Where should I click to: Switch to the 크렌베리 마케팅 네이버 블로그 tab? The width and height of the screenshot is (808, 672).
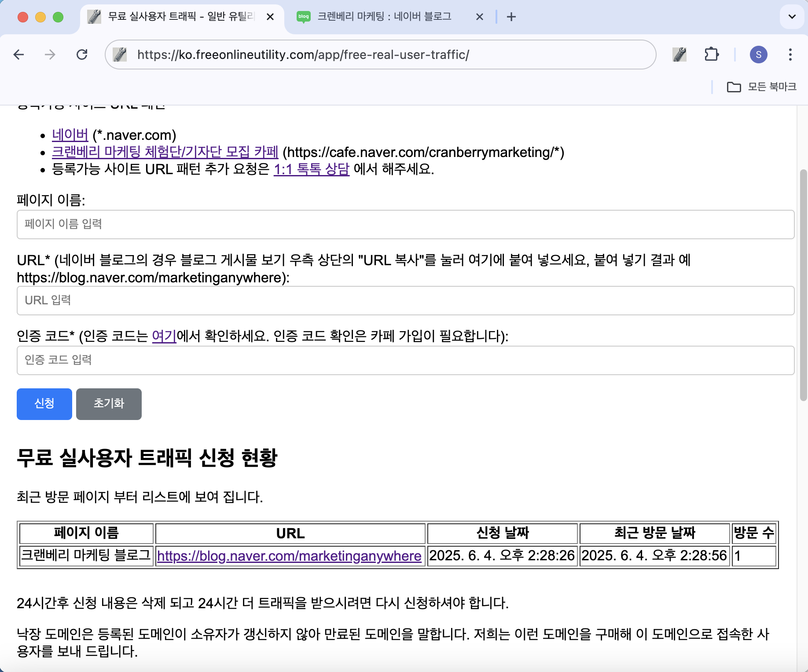390,17
